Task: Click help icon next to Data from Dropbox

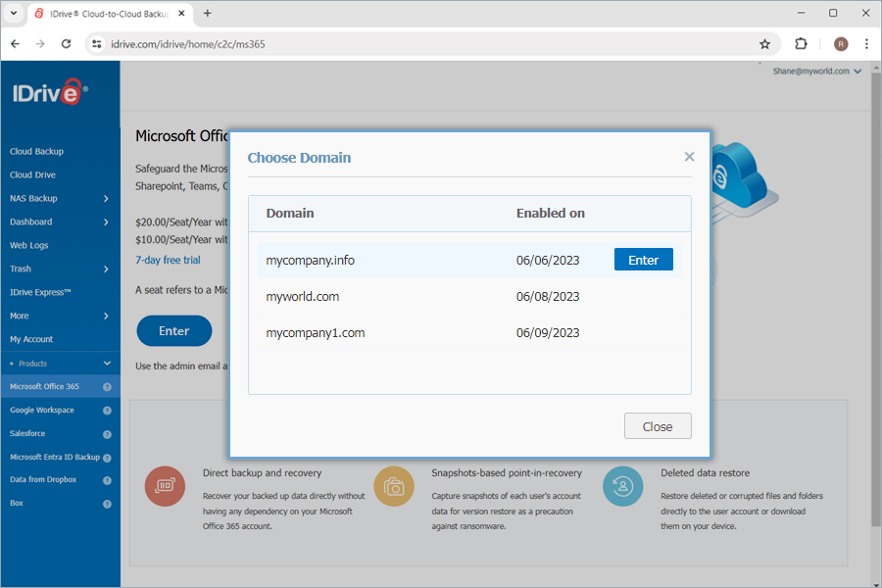Action: 107,480
